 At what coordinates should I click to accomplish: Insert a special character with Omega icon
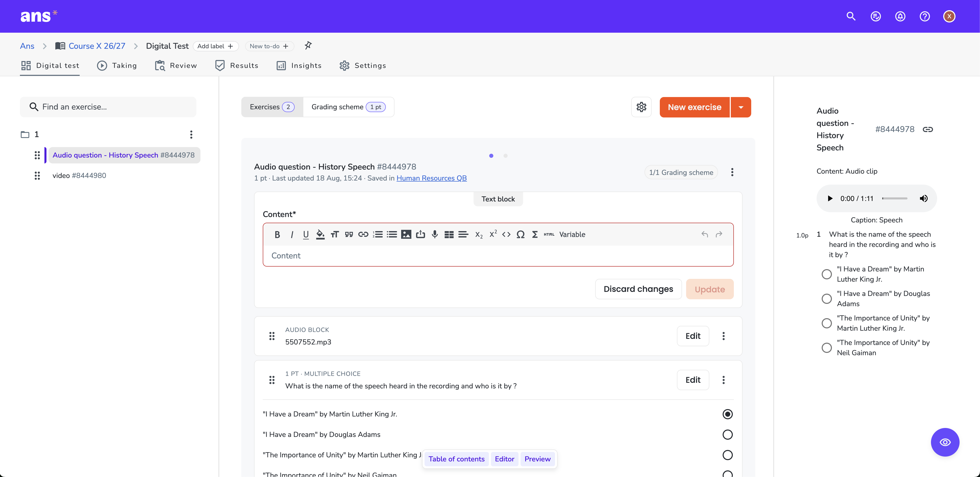[x=520, y=234]
